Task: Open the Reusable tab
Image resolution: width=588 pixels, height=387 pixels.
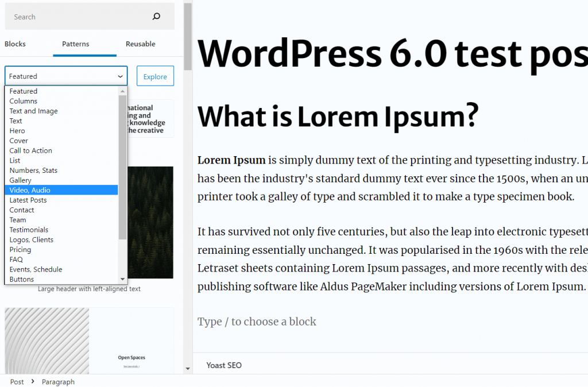Action: point(140,44)
